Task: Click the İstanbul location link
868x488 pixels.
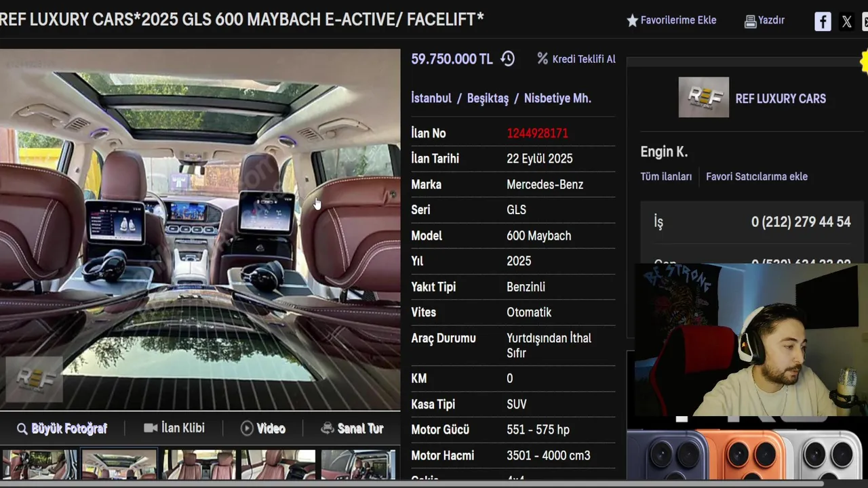Action: tap(431, 98)
